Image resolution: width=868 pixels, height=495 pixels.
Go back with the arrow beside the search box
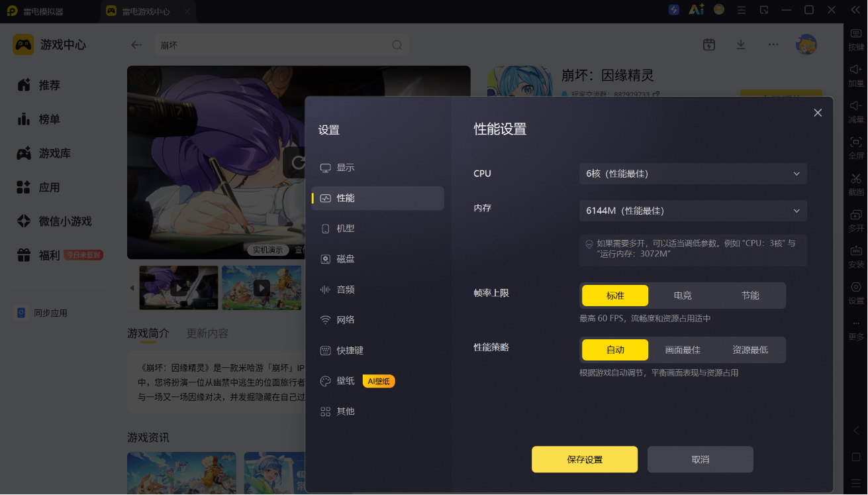point(136,45)
